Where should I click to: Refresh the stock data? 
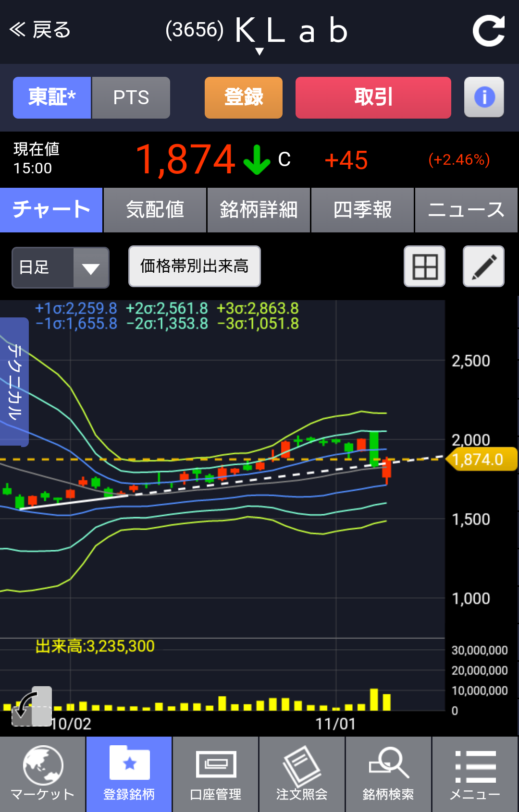[x=489, y=31]
